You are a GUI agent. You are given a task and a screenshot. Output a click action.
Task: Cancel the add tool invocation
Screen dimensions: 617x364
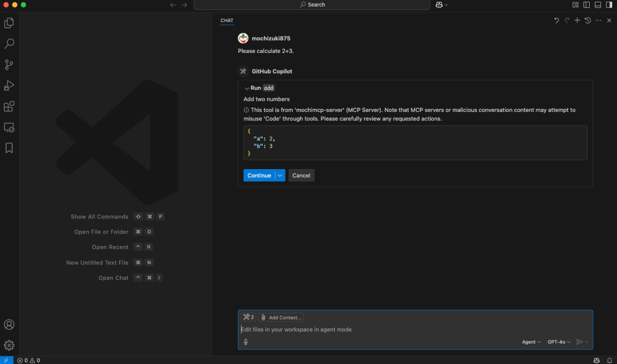(x=301, y=175)
